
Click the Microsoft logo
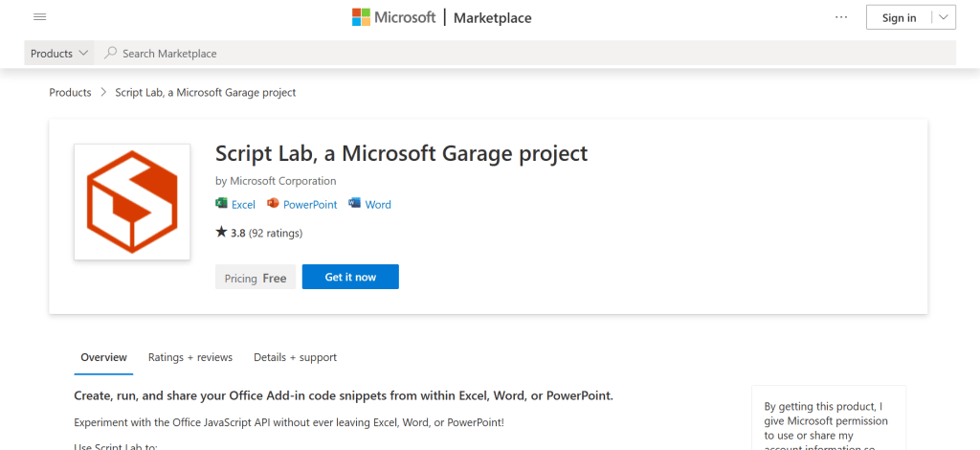point(394,17)
